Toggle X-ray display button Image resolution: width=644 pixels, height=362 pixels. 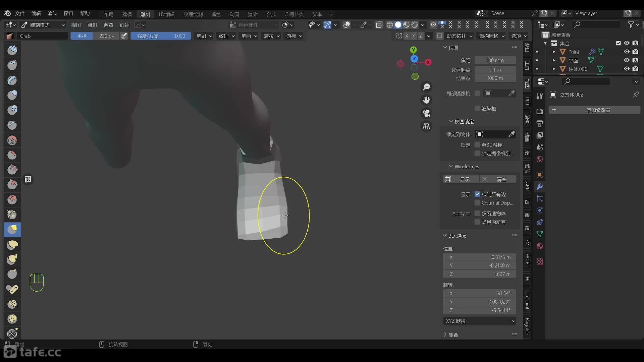(379, 25)
